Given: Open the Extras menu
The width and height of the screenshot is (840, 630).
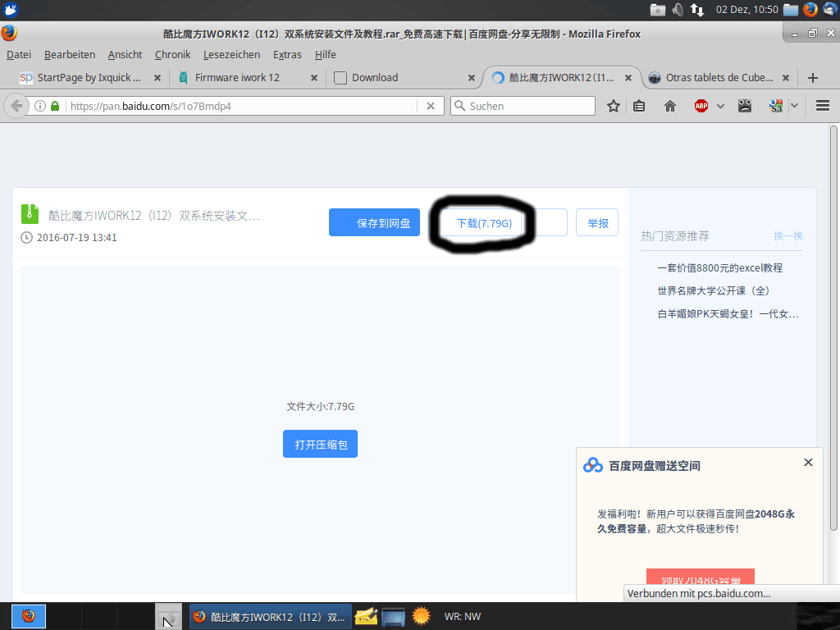Looking at the screenshot, I should point(287,55).
